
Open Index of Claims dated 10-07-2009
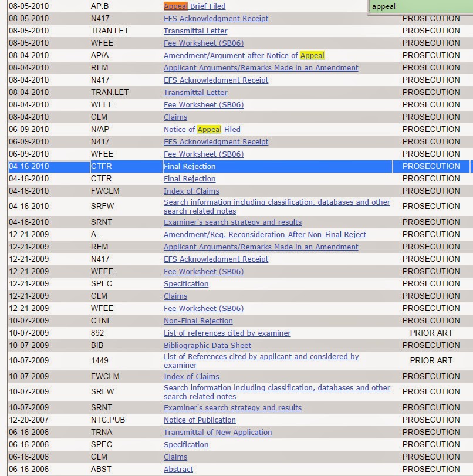[x=191, y=376]
